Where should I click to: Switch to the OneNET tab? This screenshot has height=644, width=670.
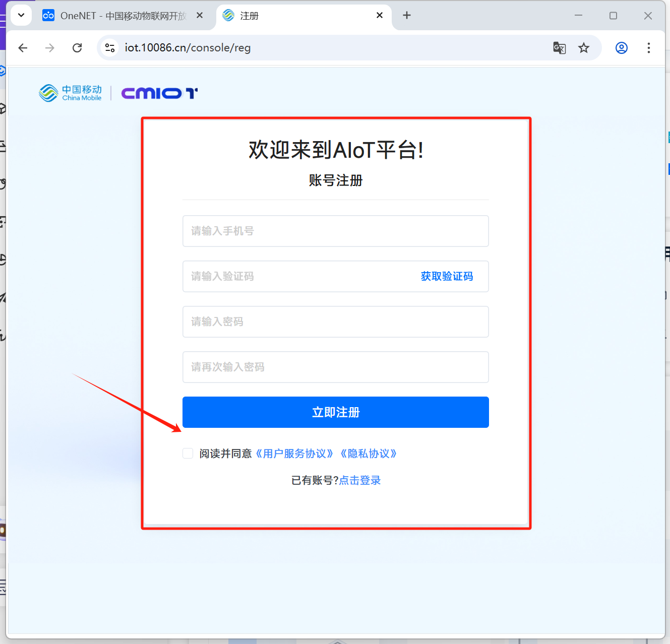click(x=123, y=16)
